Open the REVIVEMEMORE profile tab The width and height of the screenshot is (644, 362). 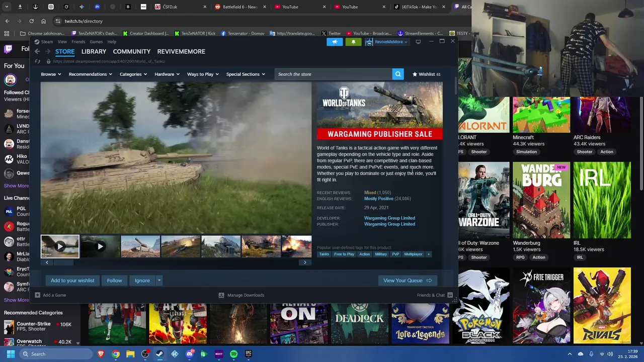(181, 51)
